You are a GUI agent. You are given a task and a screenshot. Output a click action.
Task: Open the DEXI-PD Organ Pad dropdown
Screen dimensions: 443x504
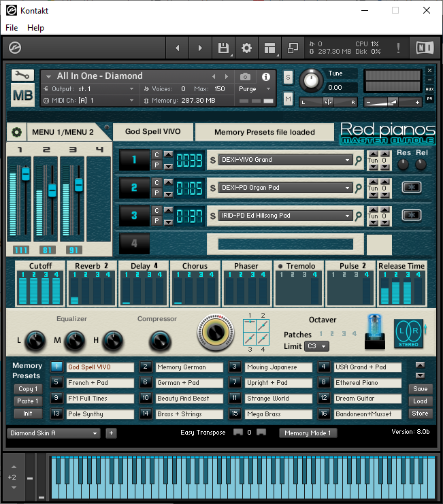pyautogui.click(x=286, y=188)
